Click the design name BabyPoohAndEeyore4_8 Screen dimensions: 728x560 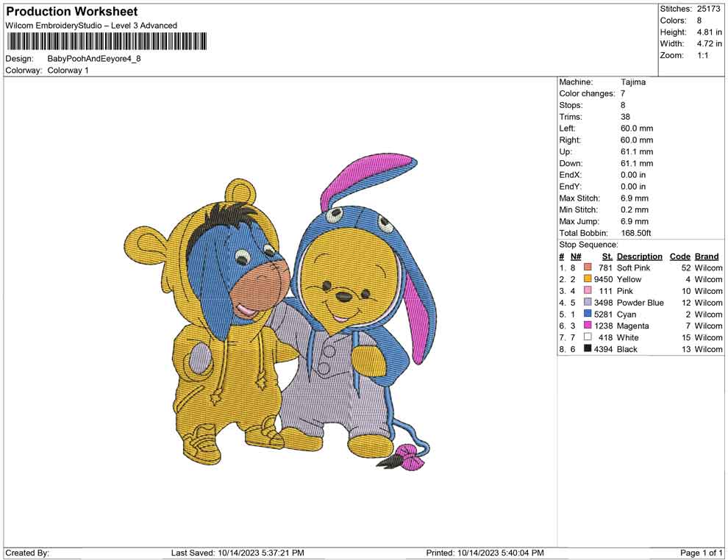(x=93, y=58)
